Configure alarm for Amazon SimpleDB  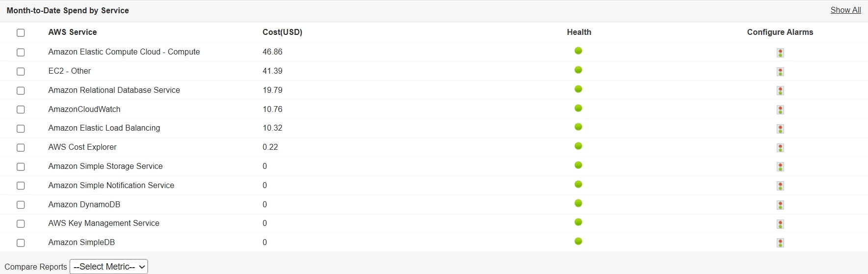[x=780, y=243]
